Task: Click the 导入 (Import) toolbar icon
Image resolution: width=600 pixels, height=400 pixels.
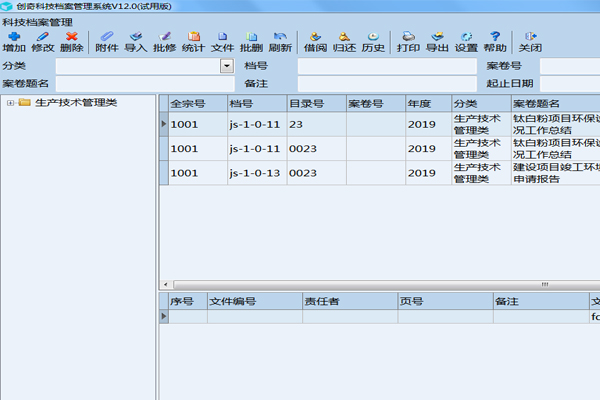Action: [x=135, y=41]
